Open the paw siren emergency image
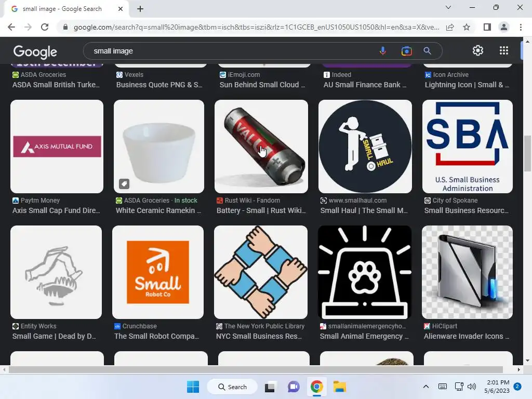This screenshot has height=399, width=532. pos(365,272)
